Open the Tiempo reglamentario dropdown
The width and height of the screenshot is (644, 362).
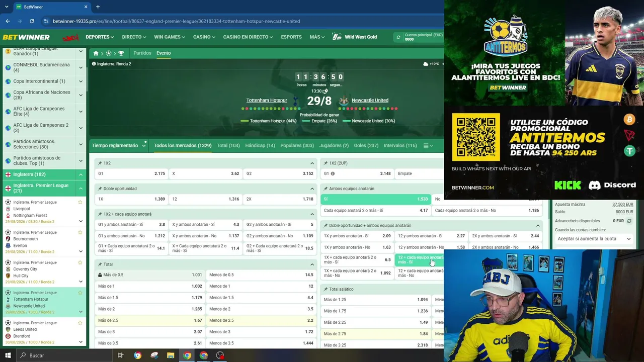(119, 146)
